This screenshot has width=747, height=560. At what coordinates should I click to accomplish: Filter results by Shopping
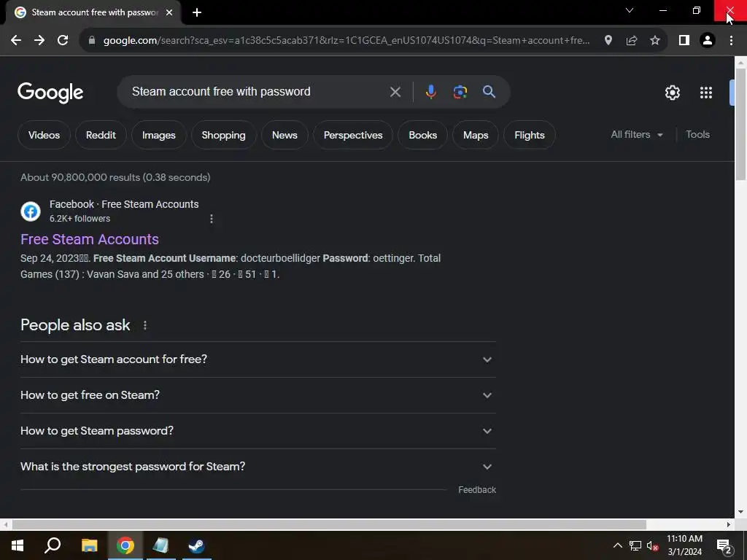pyautogui.click(x=223, y=135)
